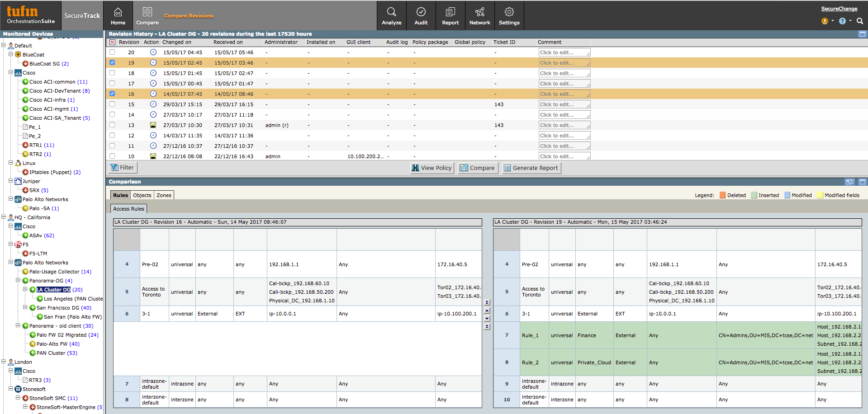The width and height of the screenshot is (868, 414).
Task: Maximize the Comparison panel
Action: 863,182
